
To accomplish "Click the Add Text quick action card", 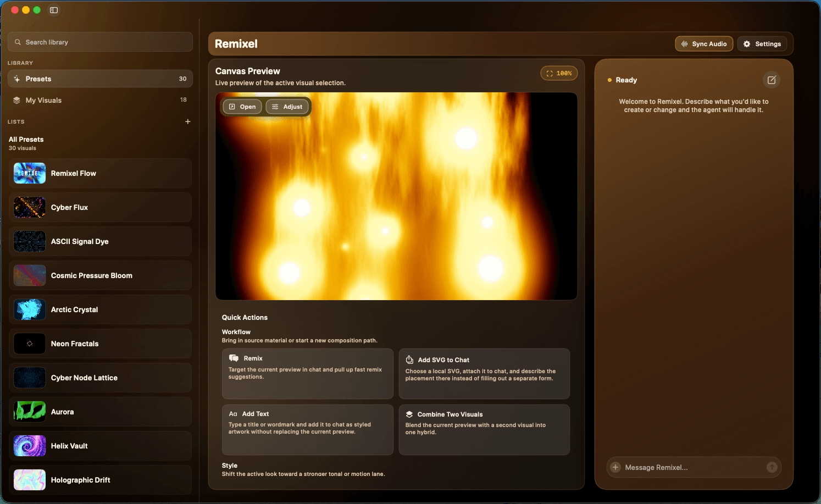I will [x=308, y=430].
